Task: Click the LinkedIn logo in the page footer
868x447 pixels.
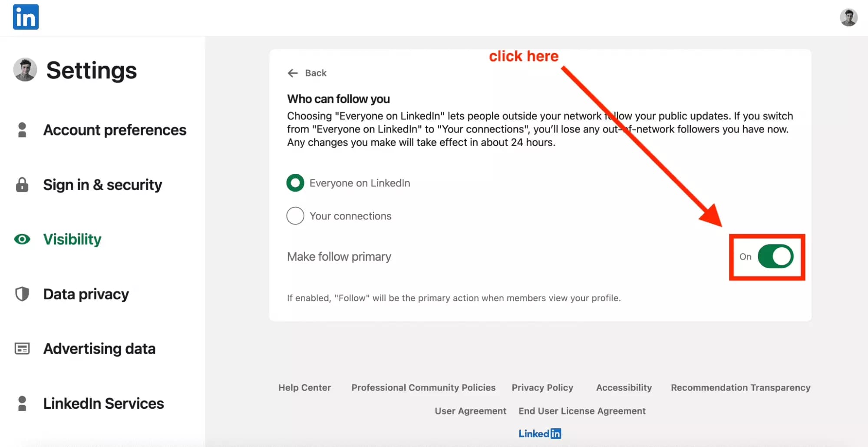Action: coord(540,433)
